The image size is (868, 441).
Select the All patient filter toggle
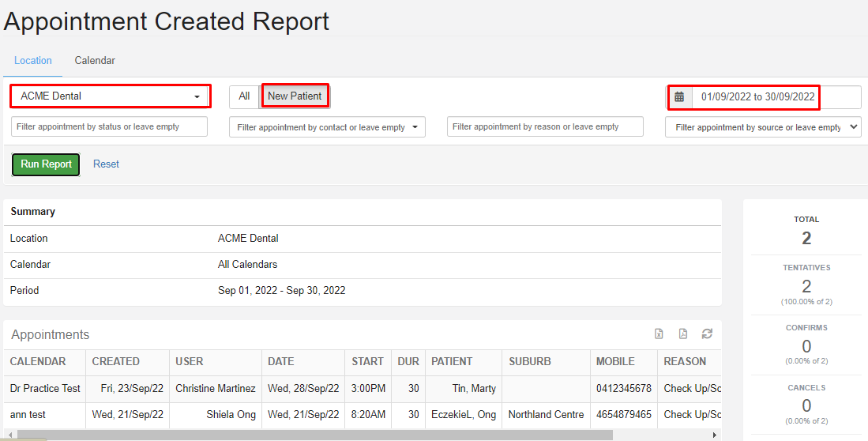tap(244, 96)
